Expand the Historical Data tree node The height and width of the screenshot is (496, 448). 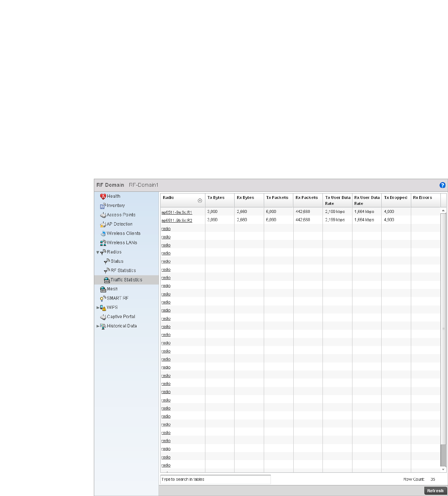(98, 326)
